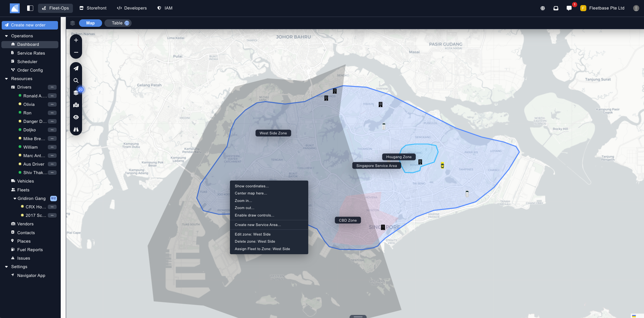Toggle map visibility eye control
644x318 pixels.
click(76, 117)
